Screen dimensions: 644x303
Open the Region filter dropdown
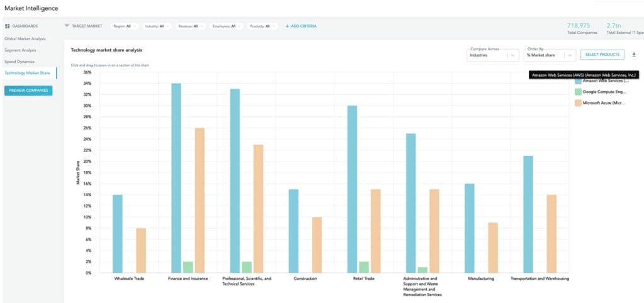[x=125, y=26]
